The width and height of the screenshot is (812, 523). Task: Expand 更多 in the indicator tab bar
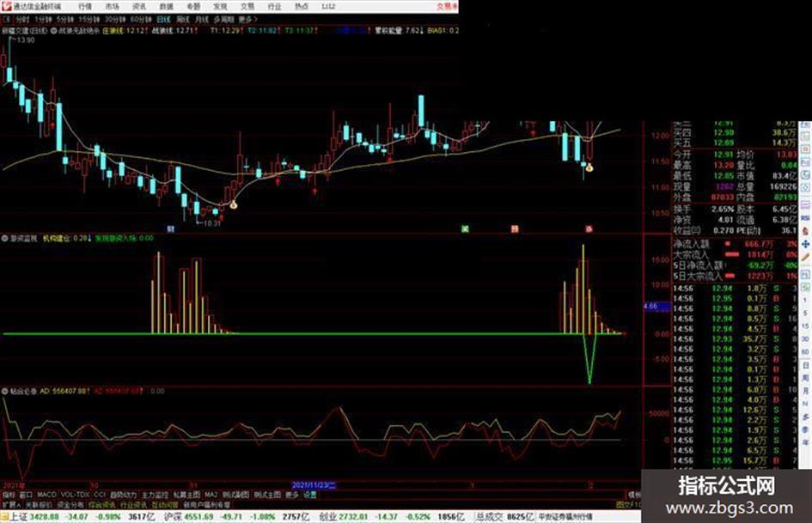[x=291, y=495]
